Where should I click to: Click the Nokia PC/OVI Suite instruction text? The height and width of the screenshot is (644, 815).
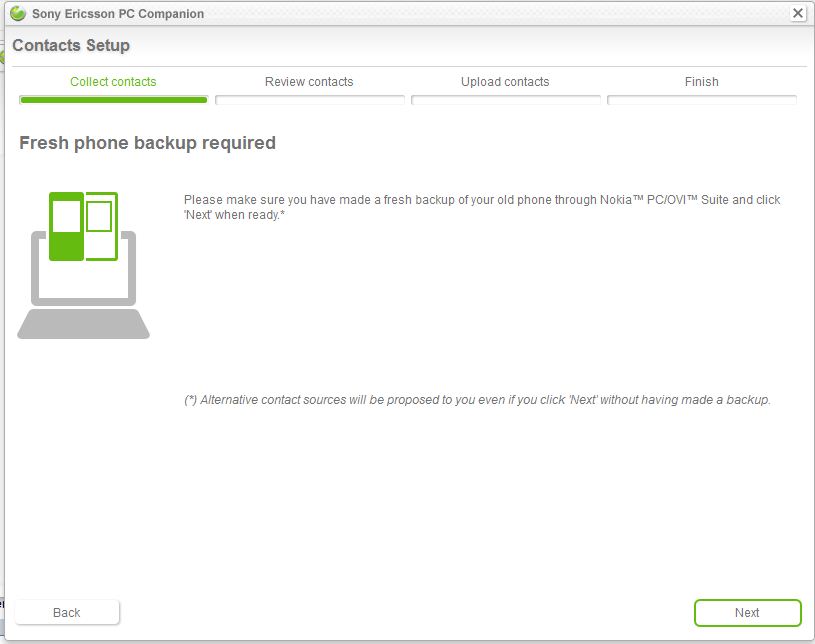coord(482,207)
